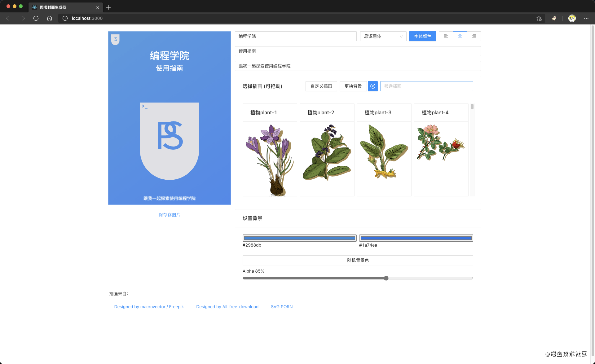
Task: Click the blue clear illustration icon
Action: pyautogui.click(x=373, y=86)
